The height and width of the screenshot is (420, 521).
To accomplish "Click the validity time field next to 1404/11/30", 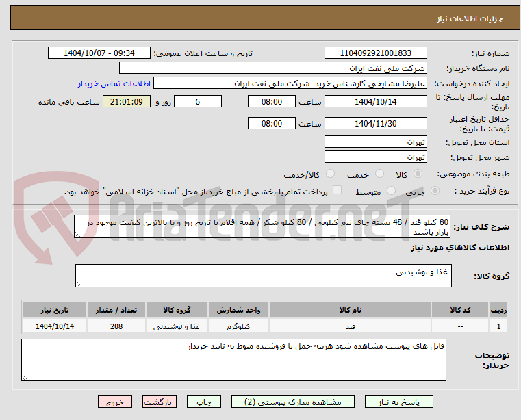I will click(272, 123).
